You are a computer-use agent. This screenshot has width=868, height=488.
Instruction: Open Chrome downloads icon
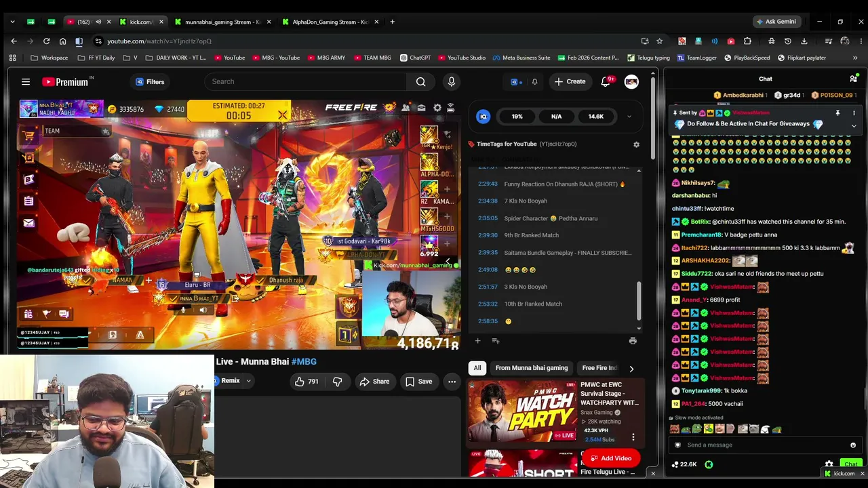coord(804,41)
